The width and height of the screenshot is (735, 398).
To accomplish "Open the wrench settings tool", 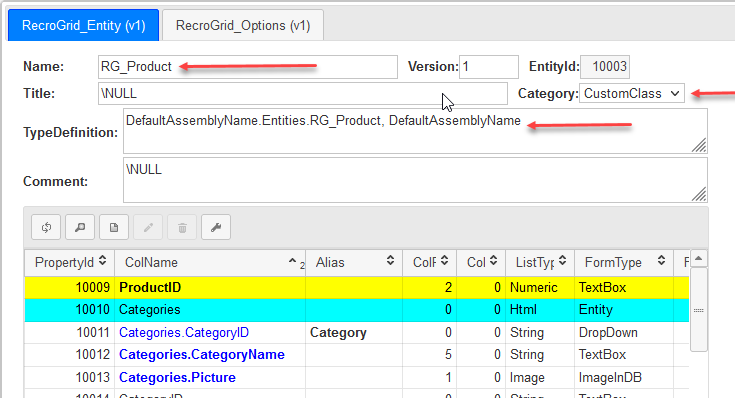I will pos(216,227).
